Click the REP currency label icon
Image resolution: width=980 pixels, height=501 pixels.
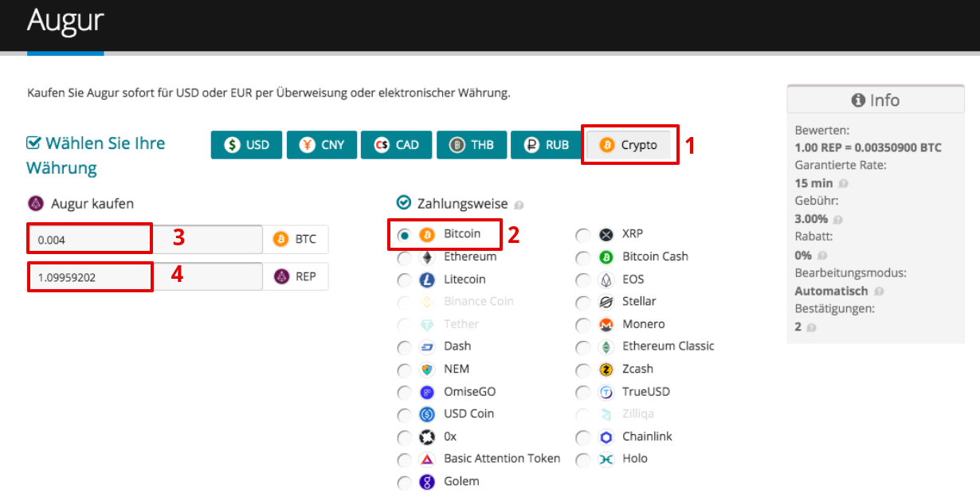(x=280, y=276)
